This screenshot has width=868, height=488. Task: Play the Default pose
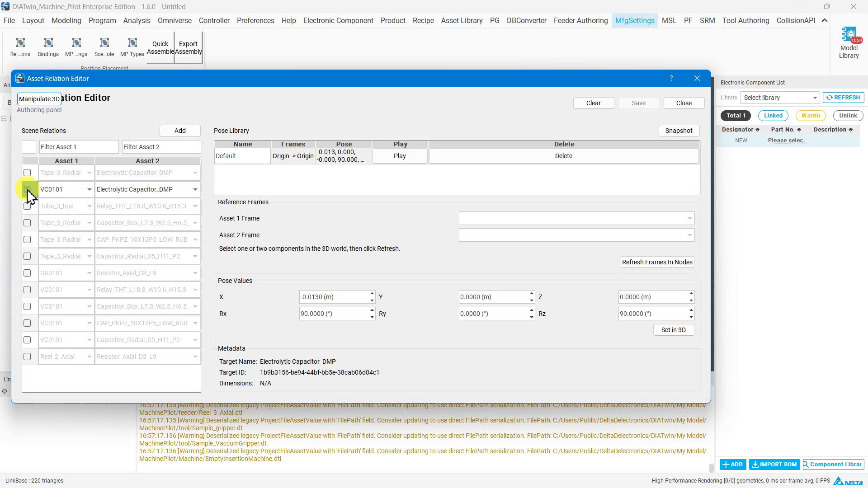click(400, 156)
